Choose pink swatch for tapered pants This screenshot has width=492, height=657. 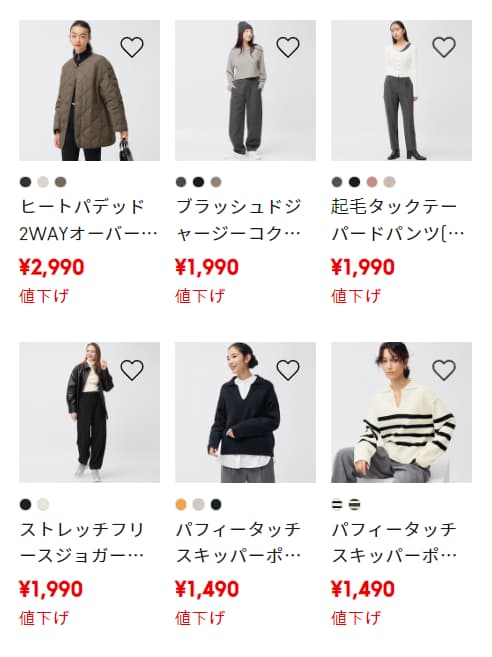(x=372, y=182)
